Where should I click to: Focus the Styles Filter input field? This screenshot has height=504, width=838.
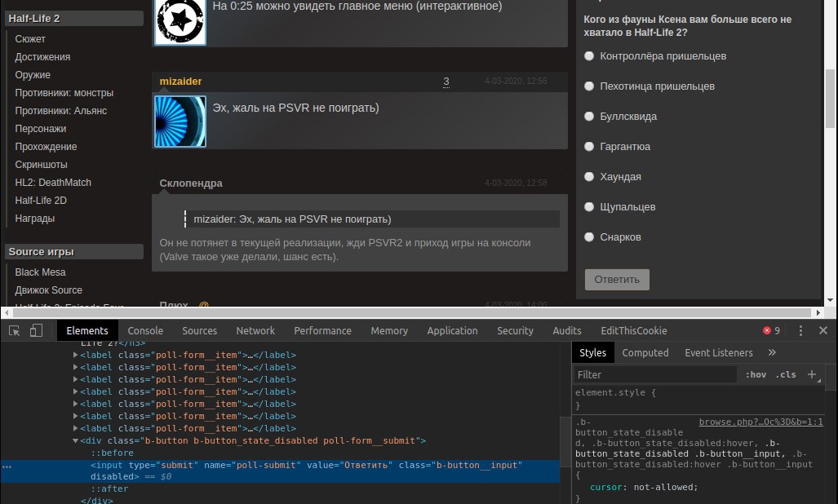tap(654, 375)
